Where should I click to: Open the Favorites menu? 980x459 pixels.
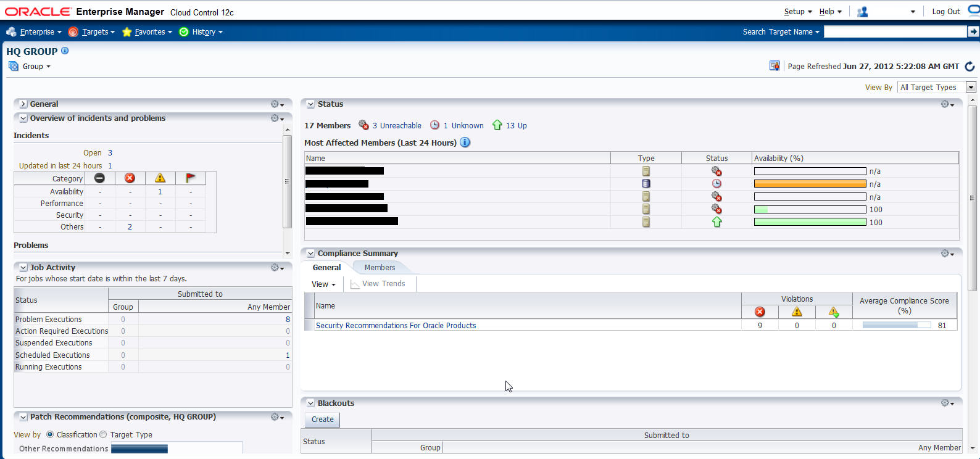coord(147,32)
